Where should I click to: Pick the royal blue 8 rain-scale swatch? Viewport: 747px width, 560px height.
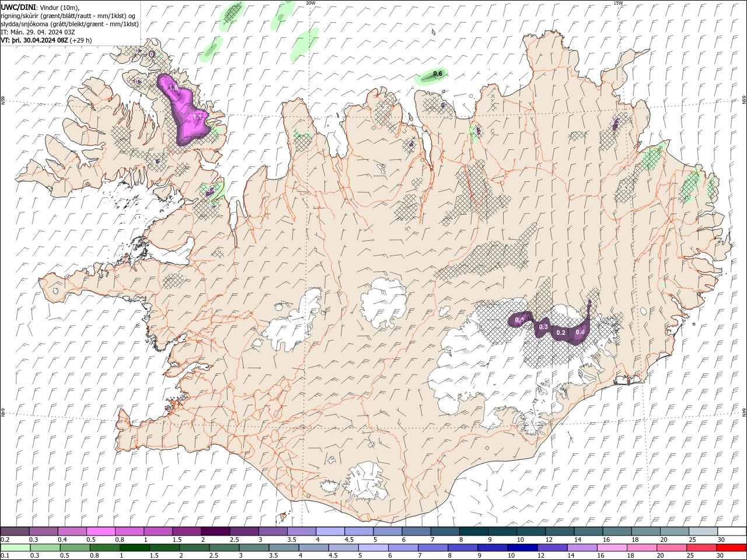click(x=462, y=548)
